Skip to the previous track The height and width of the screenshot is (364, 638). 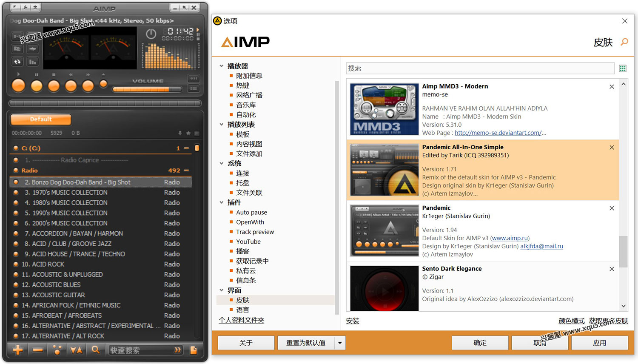coord(71,86)
